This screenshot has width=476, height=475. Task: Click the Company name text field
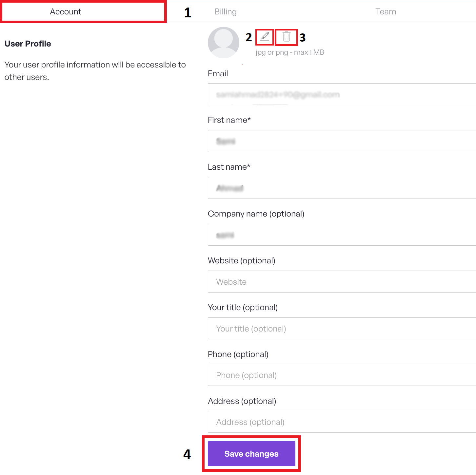[341, 235]
